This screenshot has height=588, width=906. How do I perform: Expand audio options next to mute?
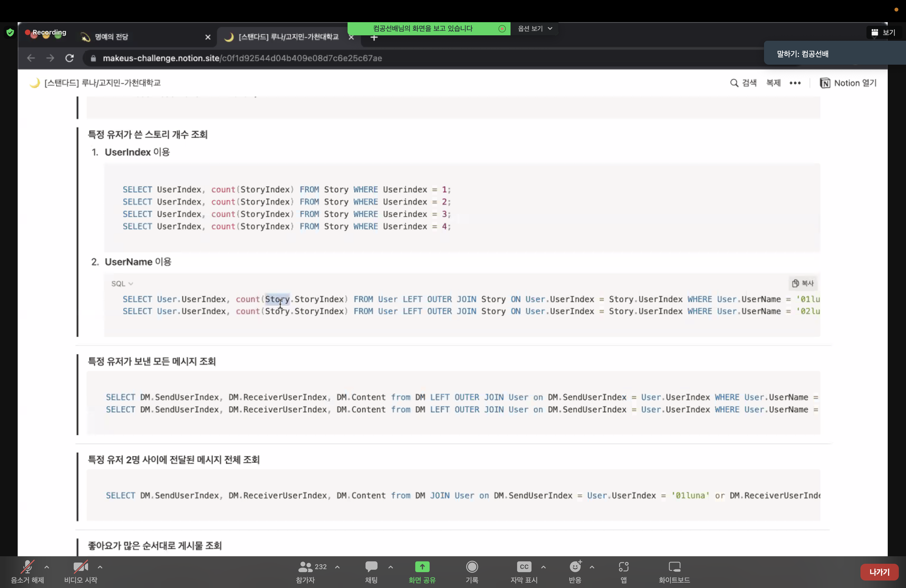tap(47, 567)
